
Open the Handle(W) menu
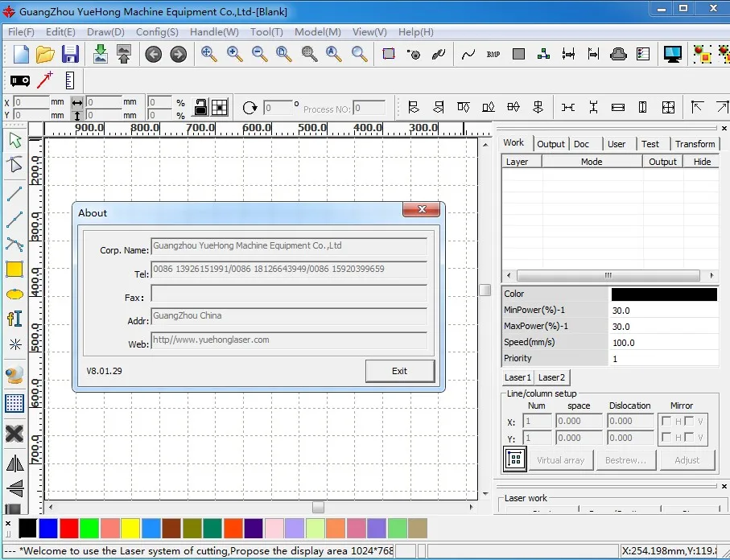click(x=214, y=32)
